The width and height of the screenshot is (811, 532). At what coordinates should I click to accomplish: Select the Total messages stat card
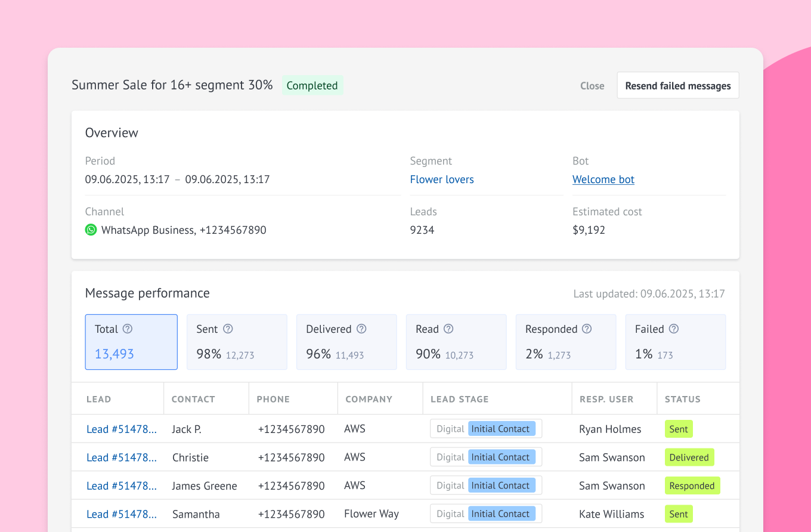[131, 342]
